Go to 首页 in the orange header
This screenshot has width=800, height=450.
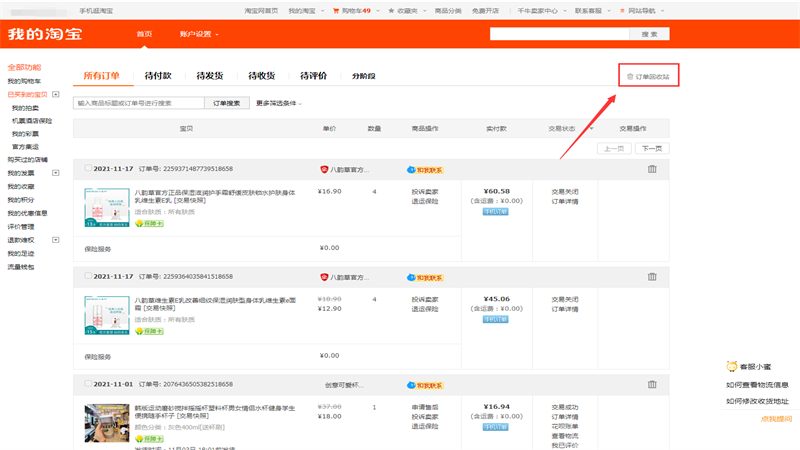point(144,34)
